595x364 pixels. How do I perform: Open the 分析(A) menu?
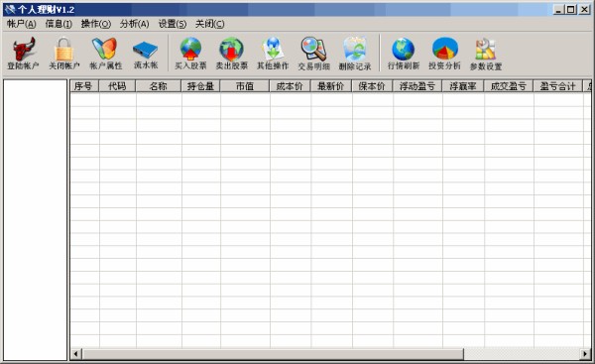(x=134, y=24)
